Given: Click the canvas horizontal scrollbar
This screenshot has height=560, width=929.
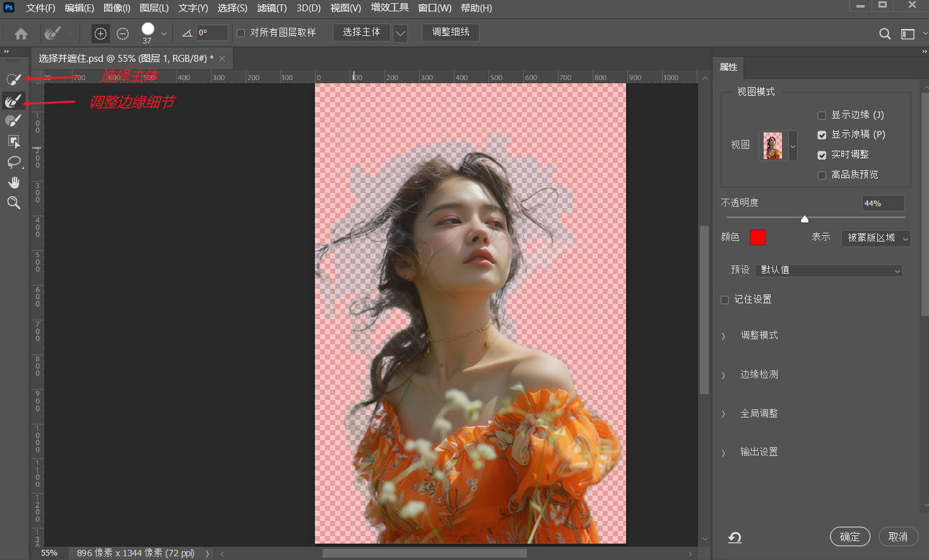Looking at the screenshot, I should point(424,553).
